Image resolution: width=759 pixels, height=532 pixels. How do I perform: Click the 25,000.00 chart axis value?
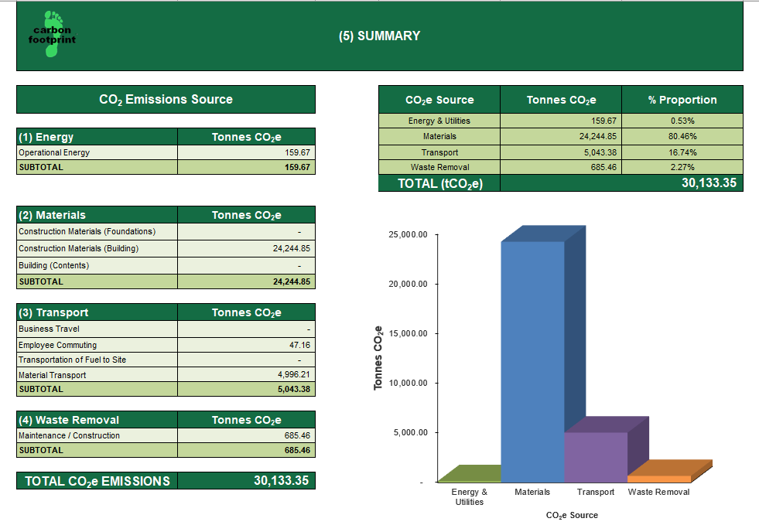click(408, 234)
